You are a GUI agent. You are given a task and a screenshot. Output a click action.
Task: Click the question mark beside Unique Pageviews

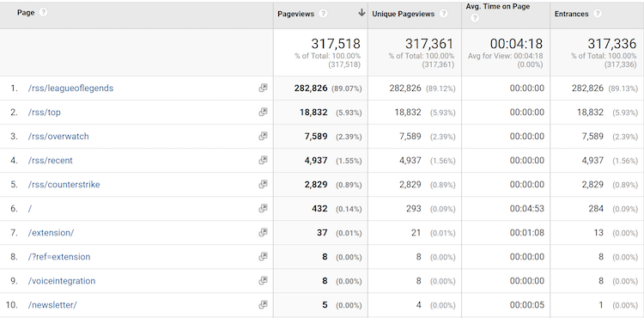[x=444, y=14]
